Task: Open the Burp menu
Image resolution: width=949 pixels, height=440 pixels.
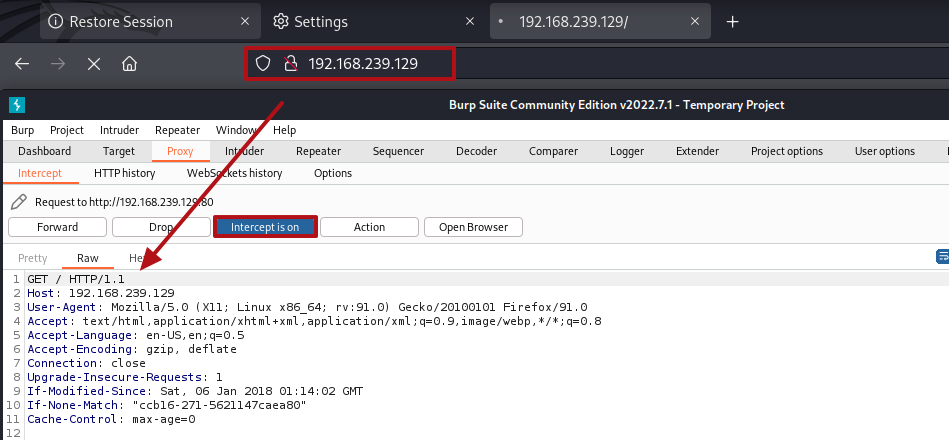Action: click(x=22, y=130)
